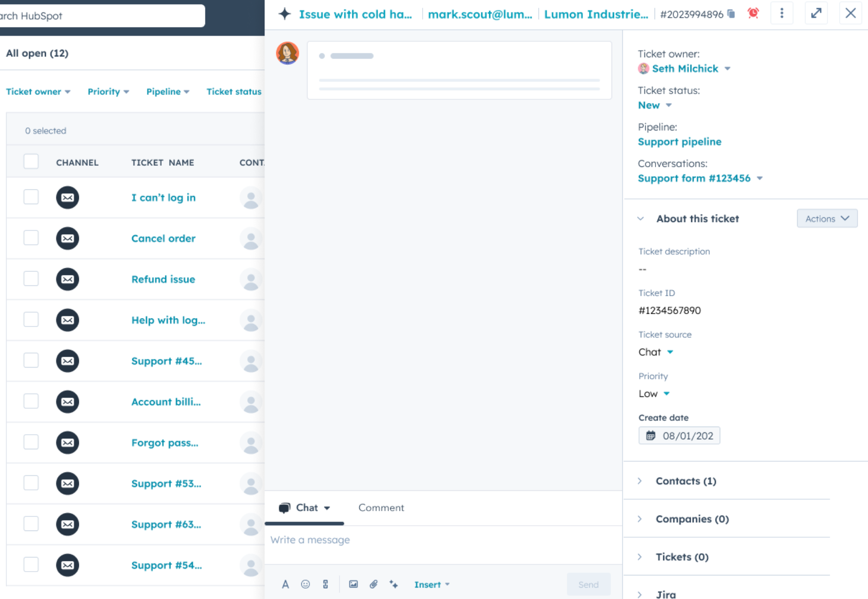Click the contact avatar in the Help with log row
Image resolution: width=868 pixels, height=599 pixels.
pos(251,320)
